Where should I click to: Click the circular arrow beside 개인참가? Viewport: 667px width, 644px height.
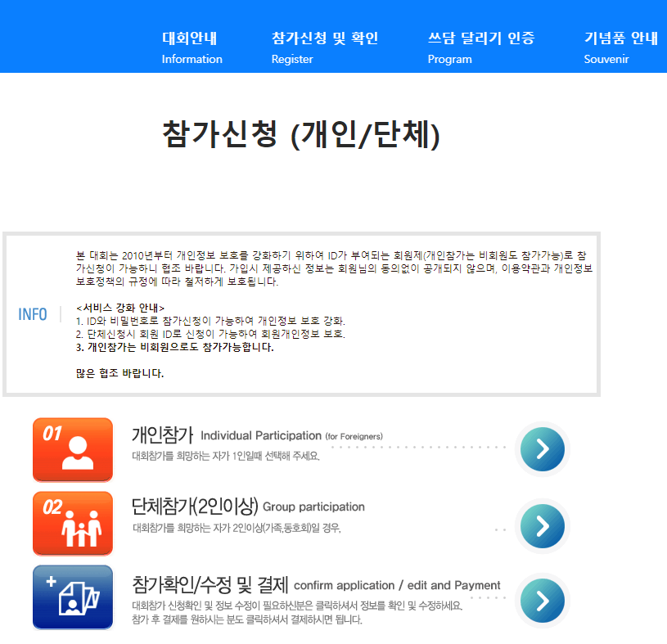click(x=542, y=449)
